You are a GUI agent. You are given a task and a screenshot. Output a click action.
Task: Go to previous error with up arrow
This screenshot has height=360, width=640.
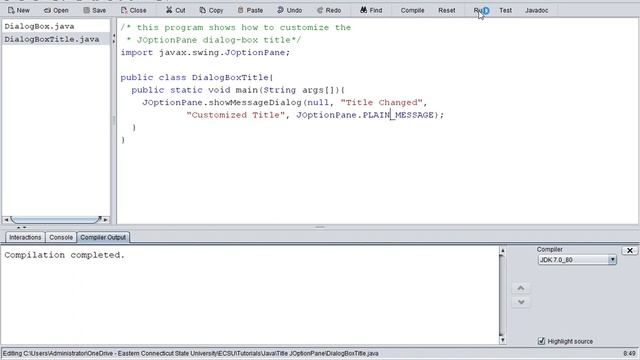tap(521, 288)
